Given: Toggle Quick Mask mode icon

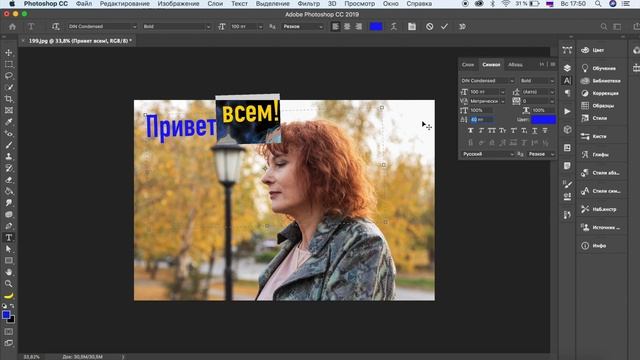Looking at the screenshot, I should click(x=9, y=332).
